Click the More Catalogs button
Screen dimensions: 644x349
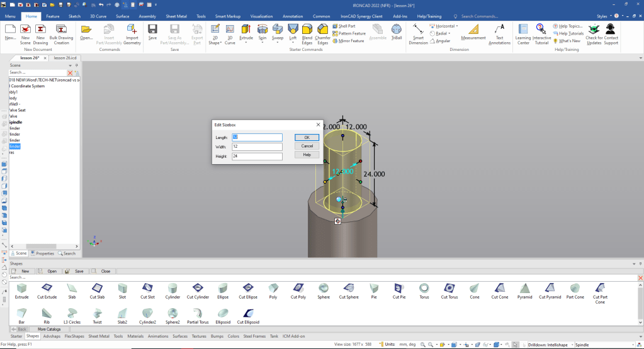pyautogui.click(x=49, y=329)
